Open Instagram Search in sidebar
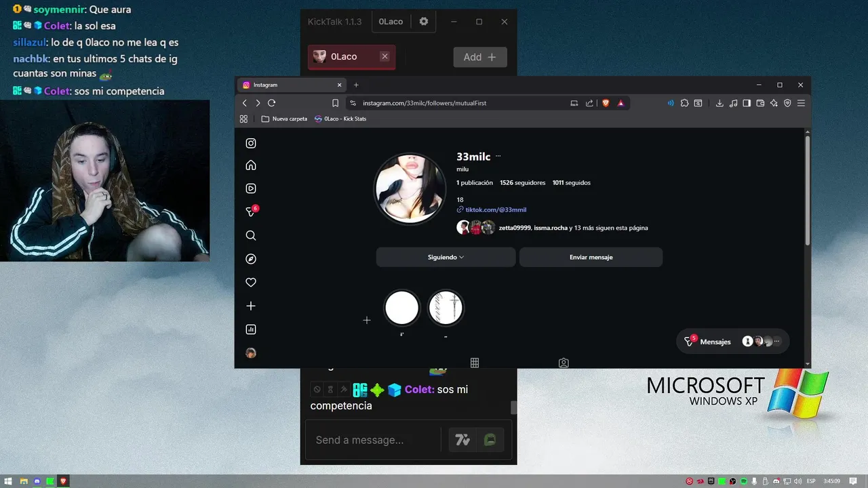This screenshot has height=488, width=868. coord(251,235)
